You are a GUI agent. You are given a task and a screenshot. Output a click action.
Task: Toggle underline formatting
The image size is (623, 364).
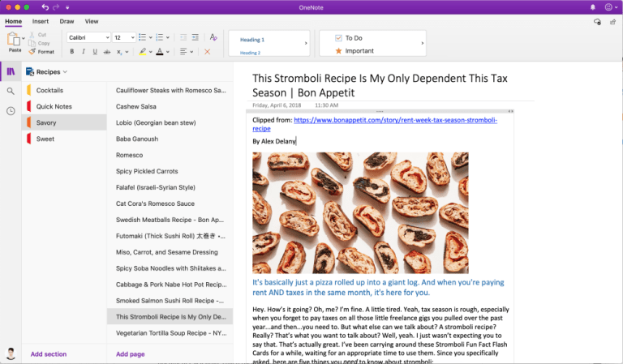(95, 52)
